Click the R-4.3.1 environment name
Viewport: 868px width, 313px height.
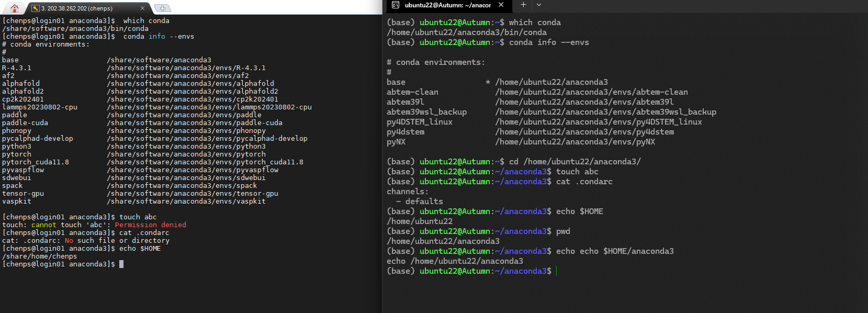pyautogui.click(x=17, y=68)
